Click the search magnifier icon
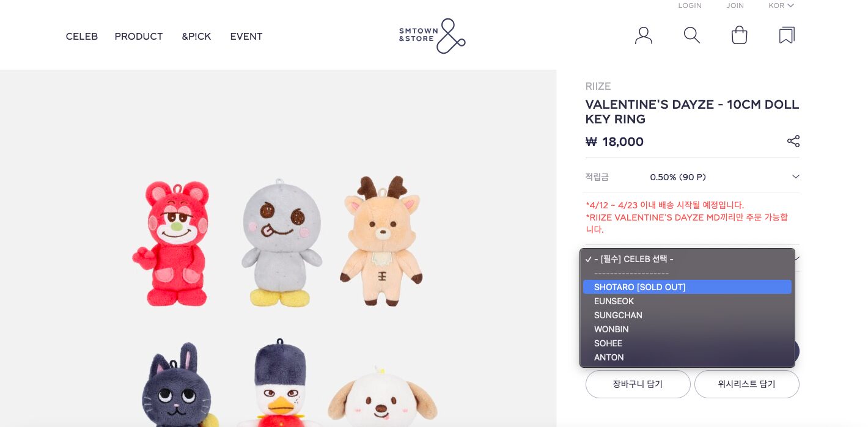The width and height of the screenshot is (868, 427). click(x=692, y=35)
